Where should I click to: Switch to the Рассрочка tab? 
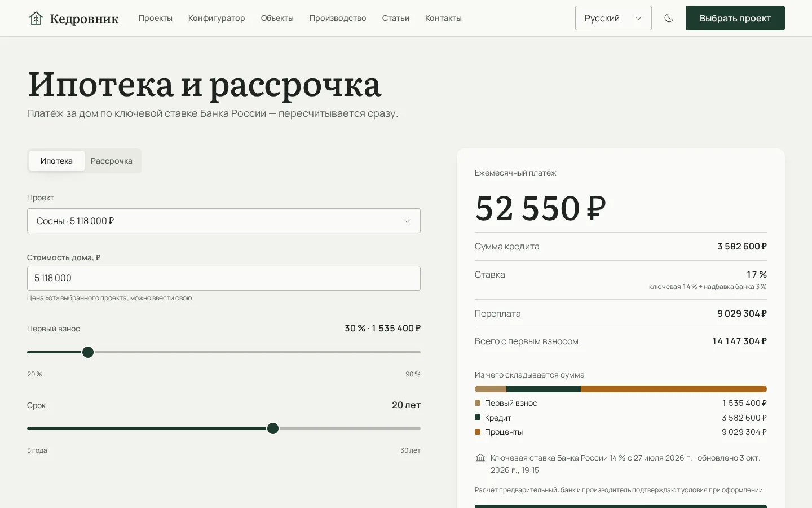click(112, 161)
